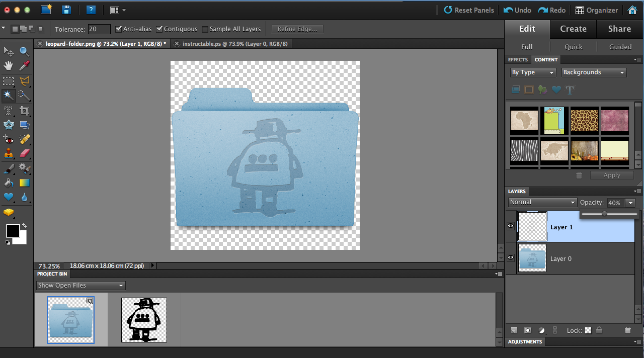Select the Cookie Cutter star tool
Image resolution: width=644 pixels, height=358 pixels.
coord(9,125)
